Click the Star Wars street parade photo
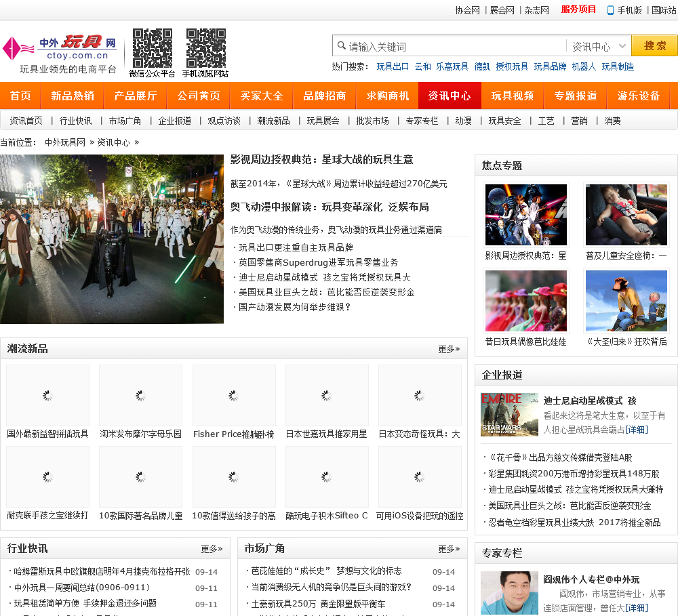Viewport: 678px width, 616px height. (x=112, y=239)
